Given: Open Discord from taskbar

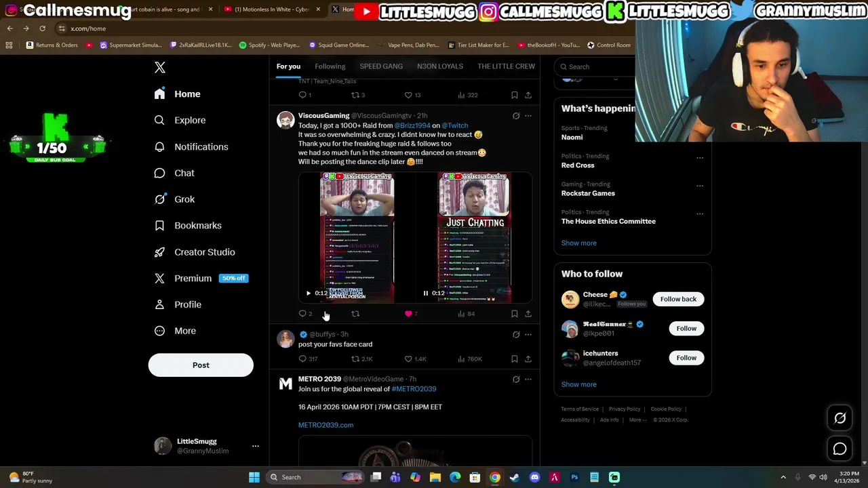Looking at the screenshot, I should [x=534, y=477].
